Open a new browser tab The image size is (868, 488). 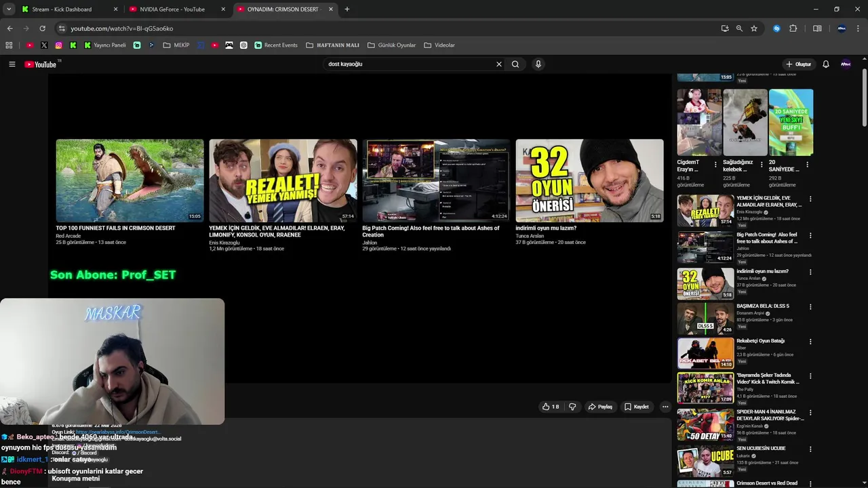[x=347, y=9]
